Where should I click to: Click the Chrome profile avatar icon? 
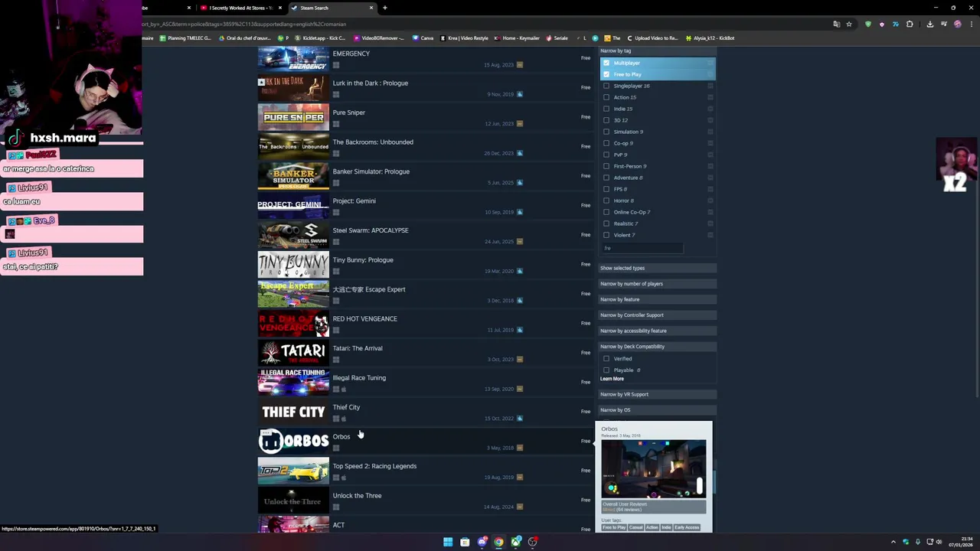click(957, 24)
